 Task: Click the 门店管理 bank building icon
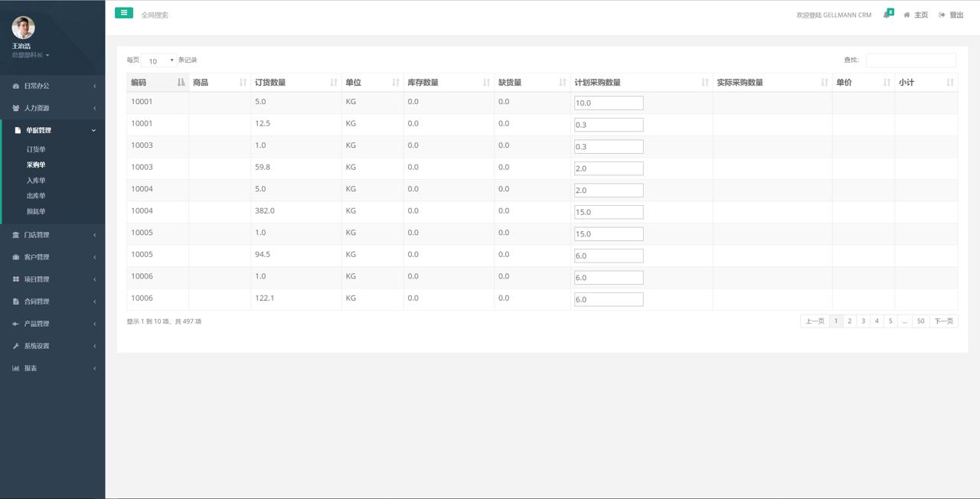(x=15, y=235)
